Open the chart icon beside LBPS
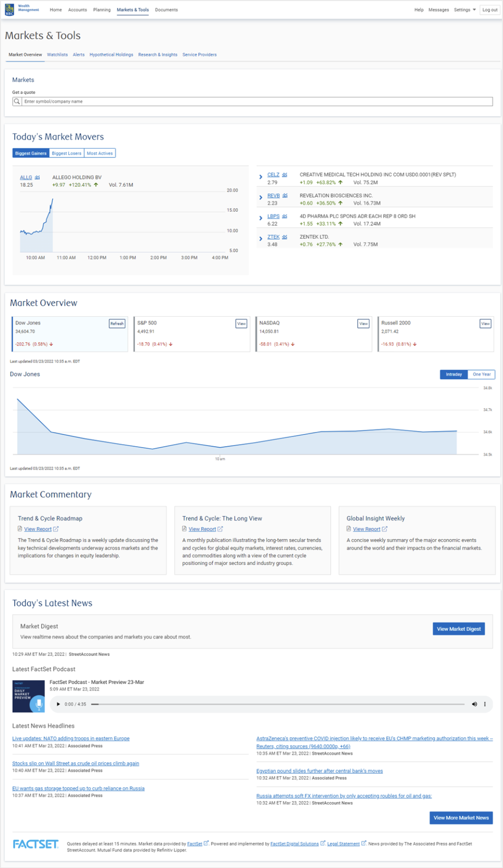Screen dimensions: 503x868 (285, 216)
